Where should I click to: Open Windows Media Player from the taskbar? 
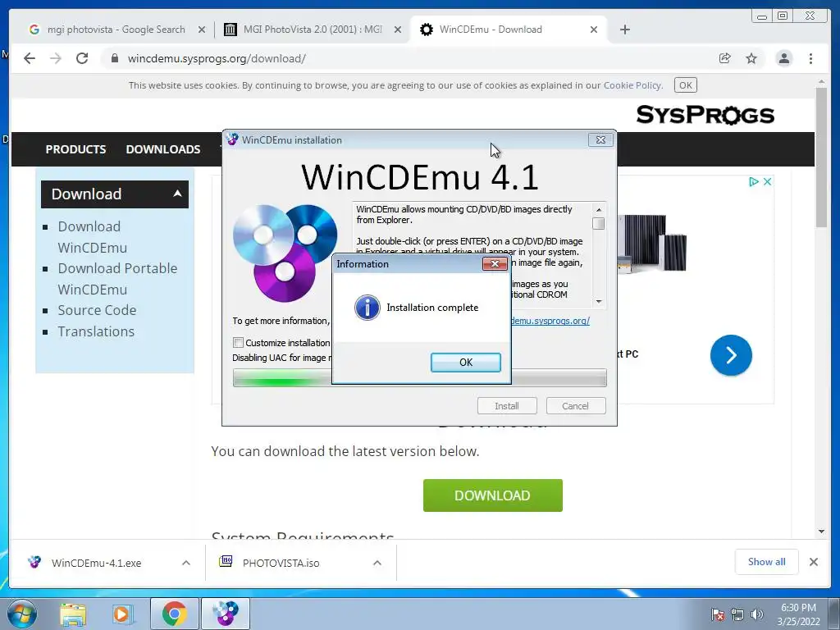click(121, 614)
